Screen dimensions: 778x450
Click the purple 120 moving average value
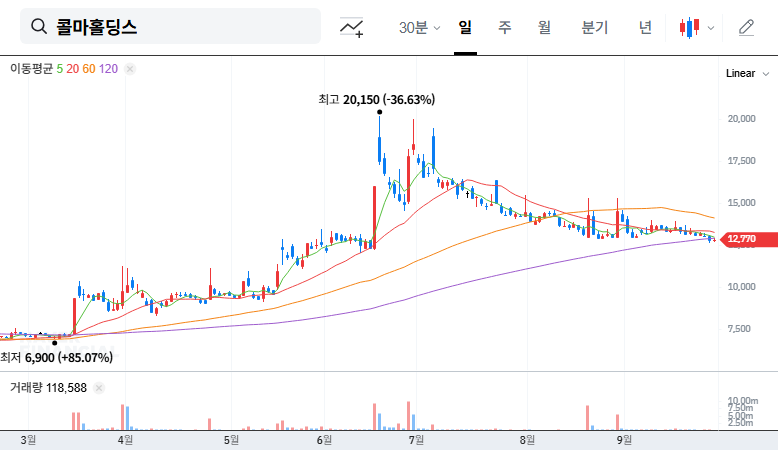coord(108,69)
